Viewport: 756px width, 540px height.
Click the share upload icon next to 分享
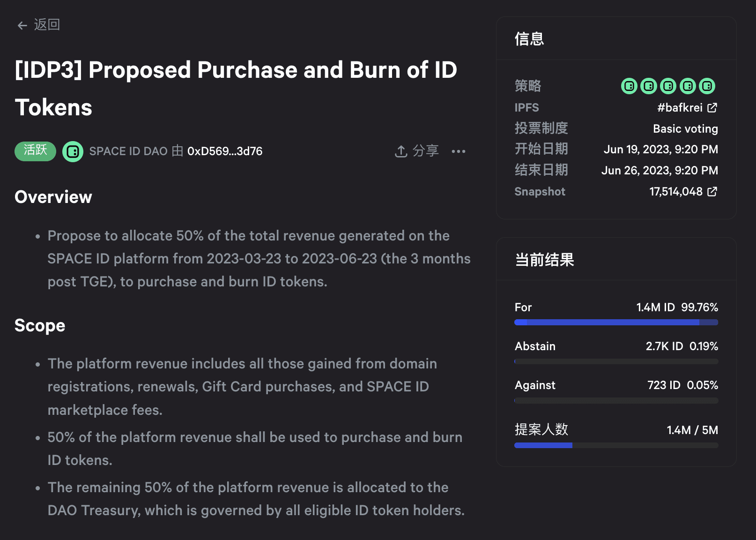point(400,151)
